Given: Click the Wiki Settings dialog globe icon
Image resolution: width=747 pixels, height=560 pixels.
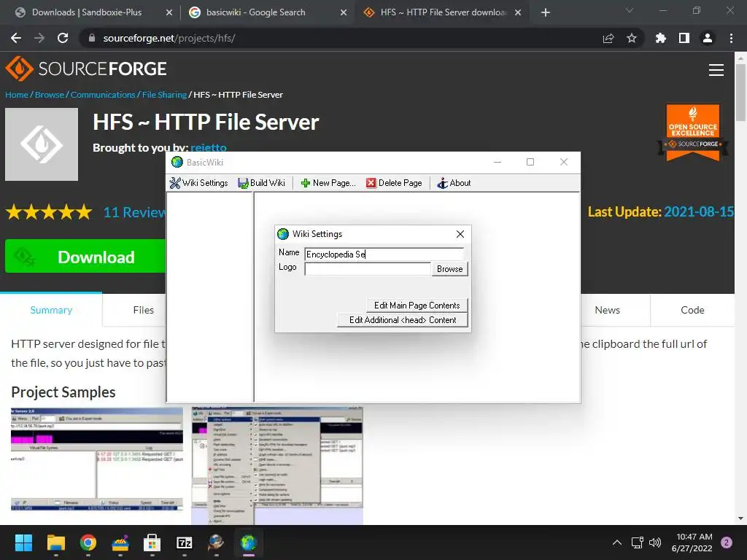Looking at the screenshot, I should tap(283, 234).
